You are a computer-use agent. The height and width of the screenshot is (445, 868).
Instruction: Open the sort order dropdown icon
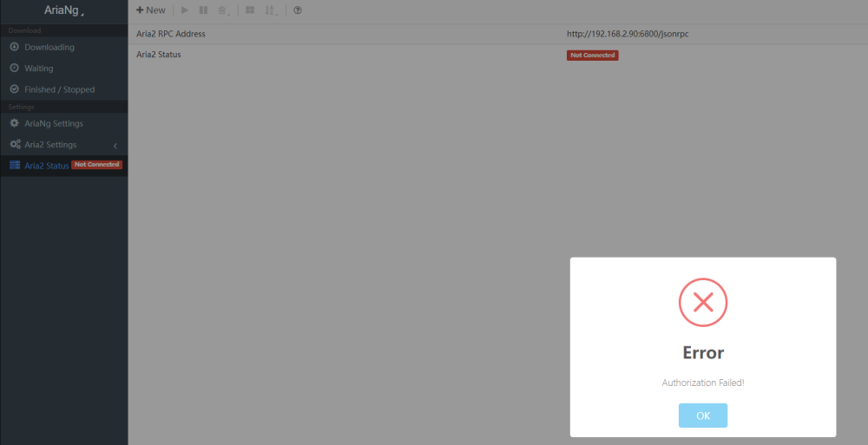point(271,10)
